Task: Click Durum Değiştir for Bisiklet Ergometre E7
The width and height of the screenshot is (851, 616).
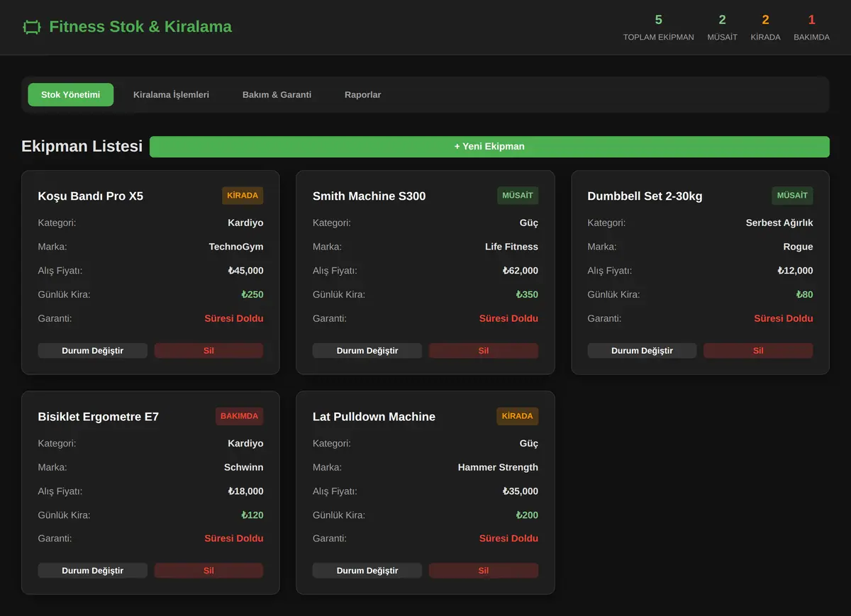Action: (93, 571)
